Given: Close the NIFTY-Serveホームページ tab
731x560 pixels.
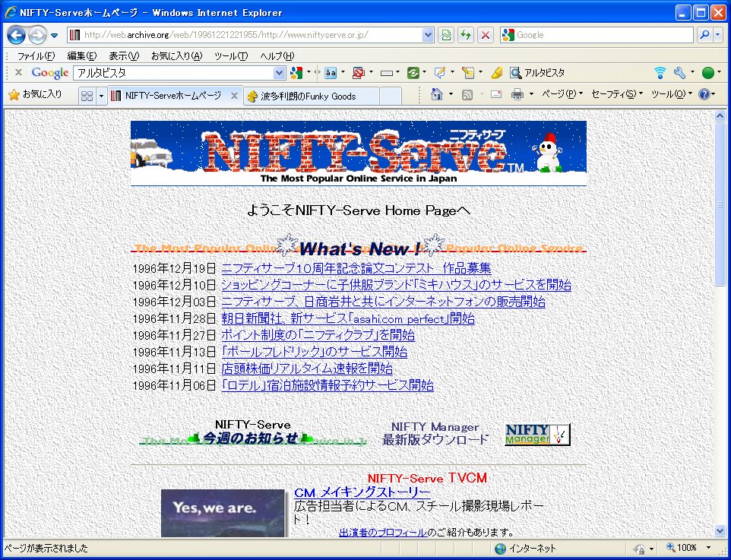Looking at the screenshot, I should click(x=235, y=96).
